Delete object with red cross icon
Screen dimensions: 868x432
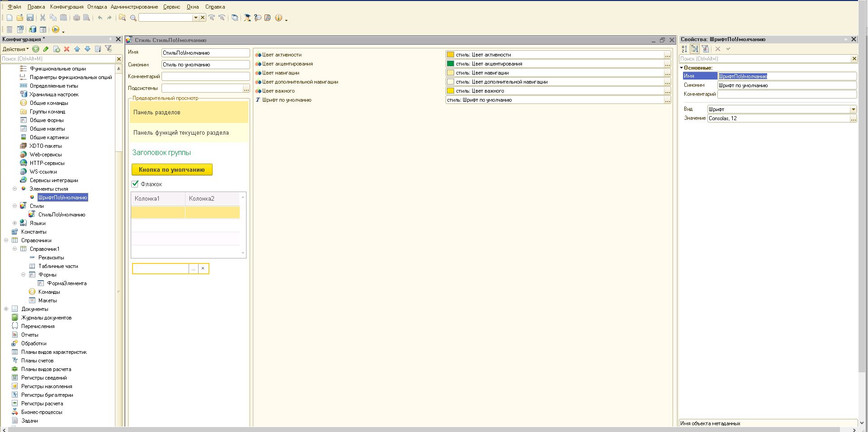pyautogui.click(x=67, y=49)
